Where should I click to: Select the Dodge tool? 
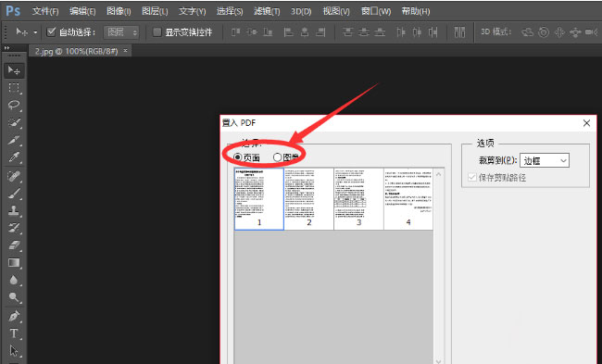point(14,297)
